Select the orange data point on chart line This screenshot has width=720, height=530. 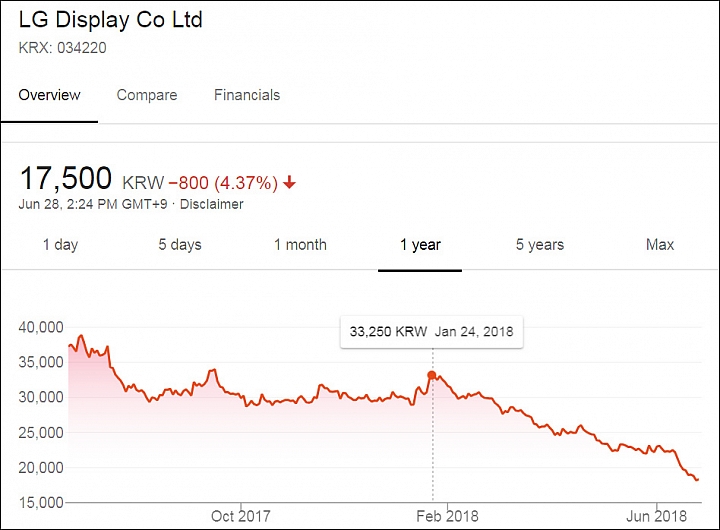point(432,375)
